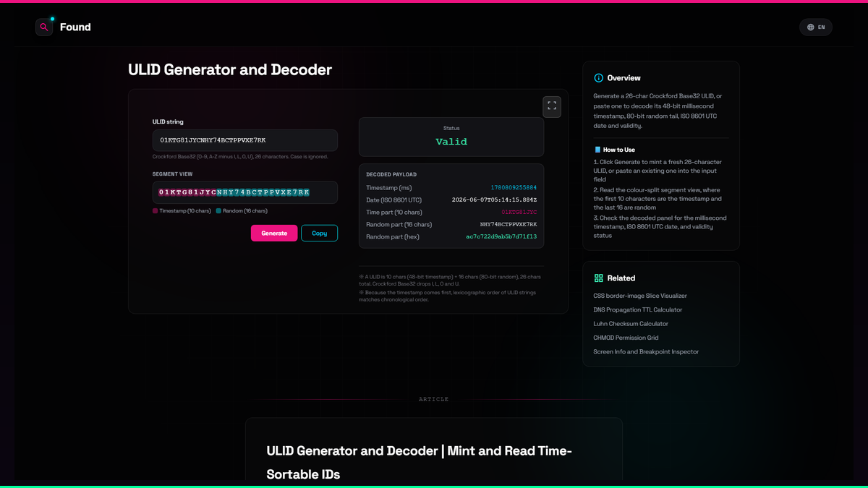Click the Random part (16 chars) row label
This screenshot has width=868, height=488.
click(x=399, y=225)
